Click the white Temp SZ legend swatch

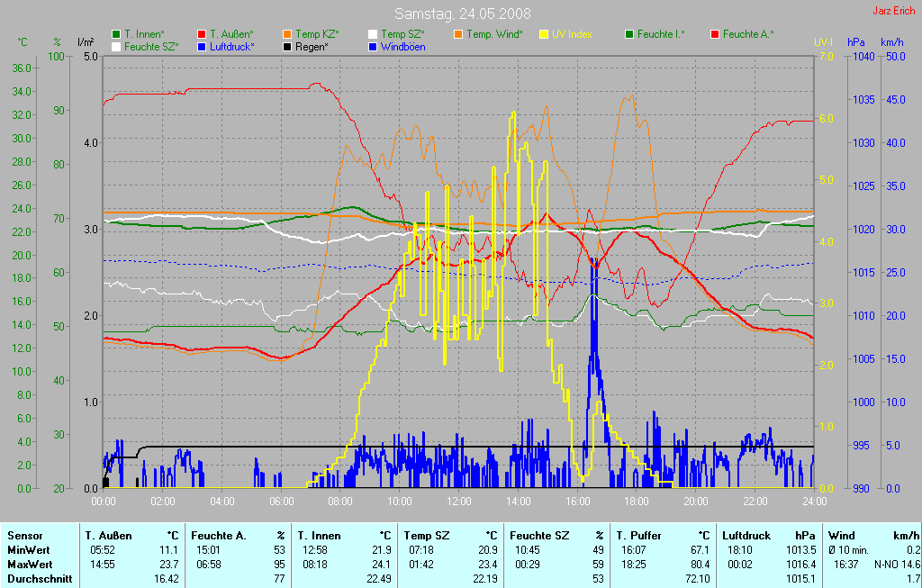click(x=373, y=35)
